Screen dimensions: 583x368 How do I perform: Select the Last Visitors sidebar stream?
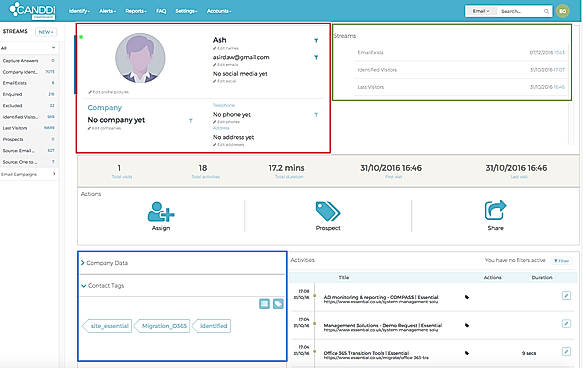(x=28, y=128)
